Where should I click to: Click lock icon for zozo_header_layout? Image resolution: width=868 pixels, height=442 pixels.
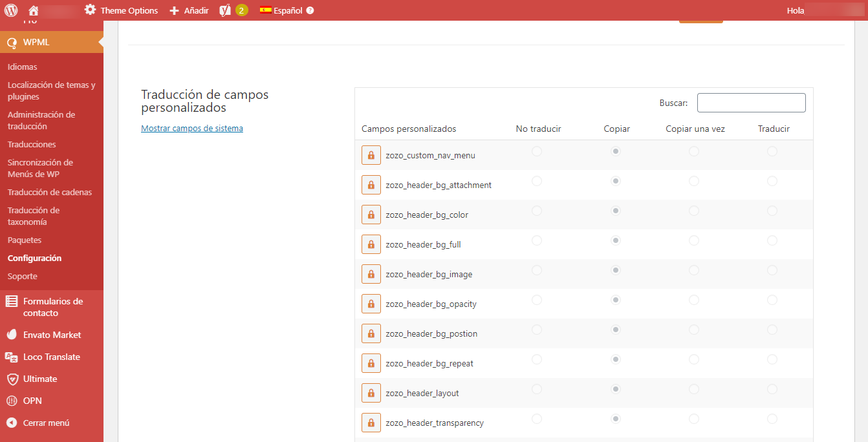pos(371,394)
